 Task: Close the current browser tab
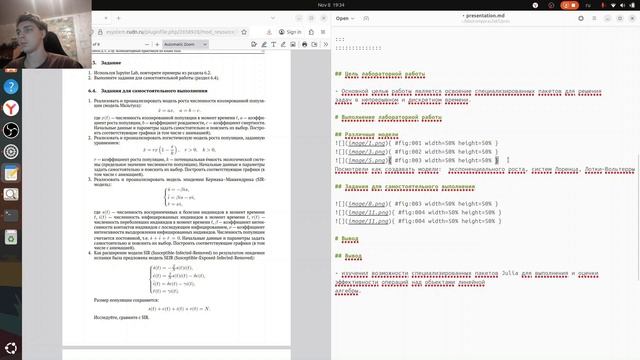point(106,18)
